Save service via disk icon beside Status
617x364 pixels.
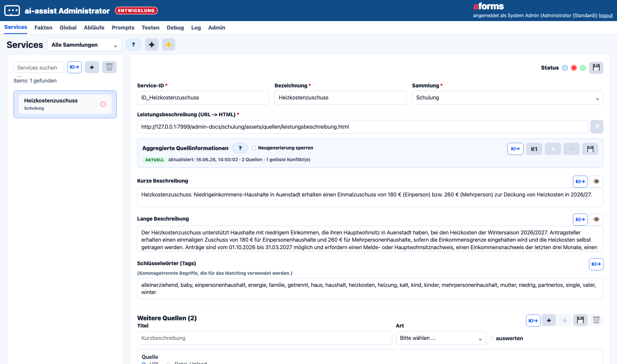pyautogui.click(x=596, y=68)
